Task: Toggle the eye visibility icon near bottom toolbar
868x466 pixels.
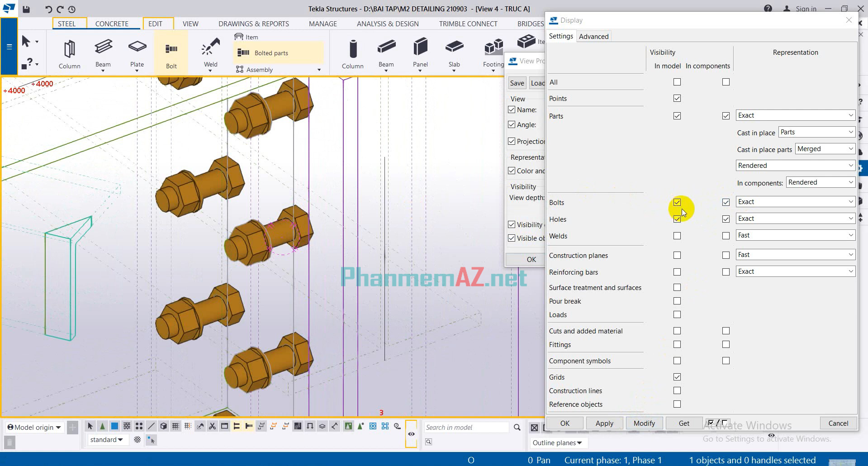Action: pyautogui.click(x=411, y=433)
